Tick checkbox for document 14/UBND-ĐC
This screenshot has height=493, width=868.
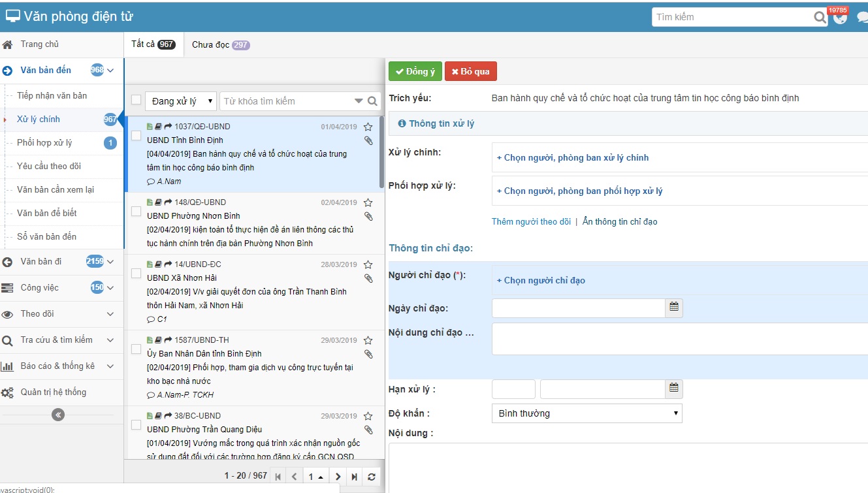click(136, 273)
